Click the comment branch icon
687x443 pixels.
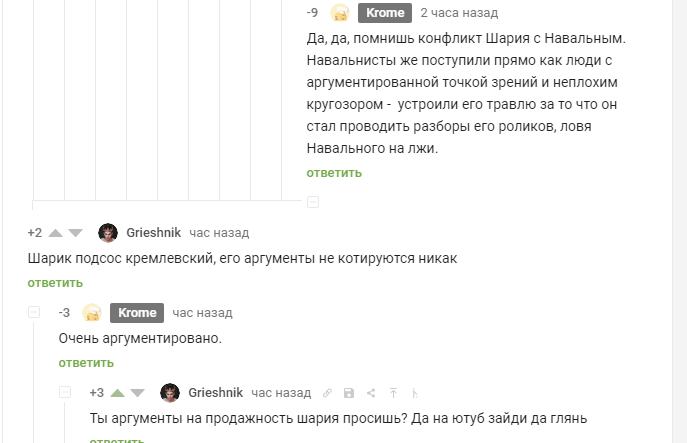(414, 393)
